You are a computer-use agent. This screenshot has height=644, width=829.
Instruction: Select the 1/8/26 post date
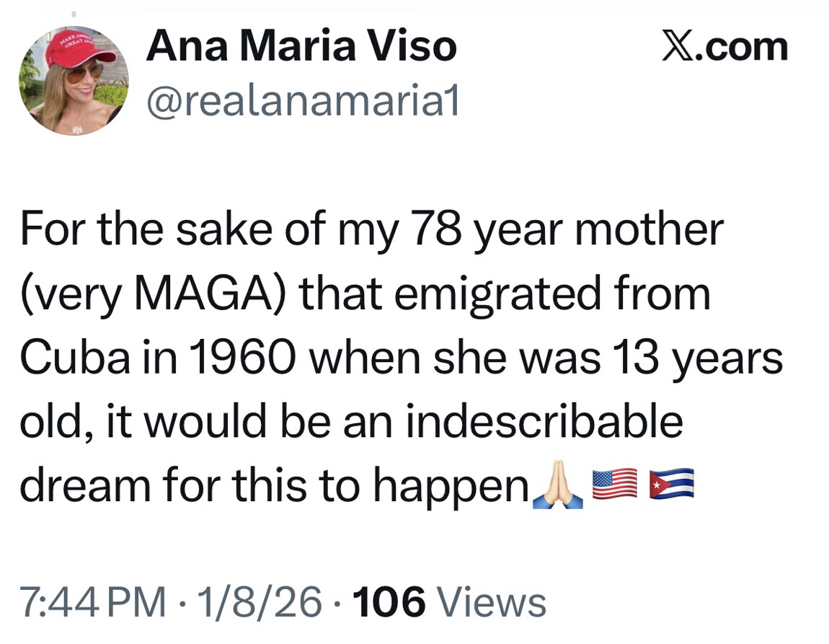[x=260, y=601]
